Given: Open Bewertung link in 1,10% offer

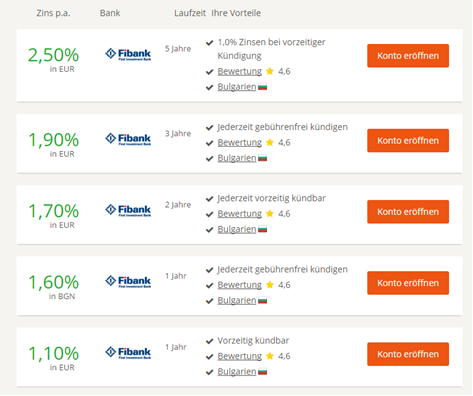Looking at the screenshot, I should (240, 356).
